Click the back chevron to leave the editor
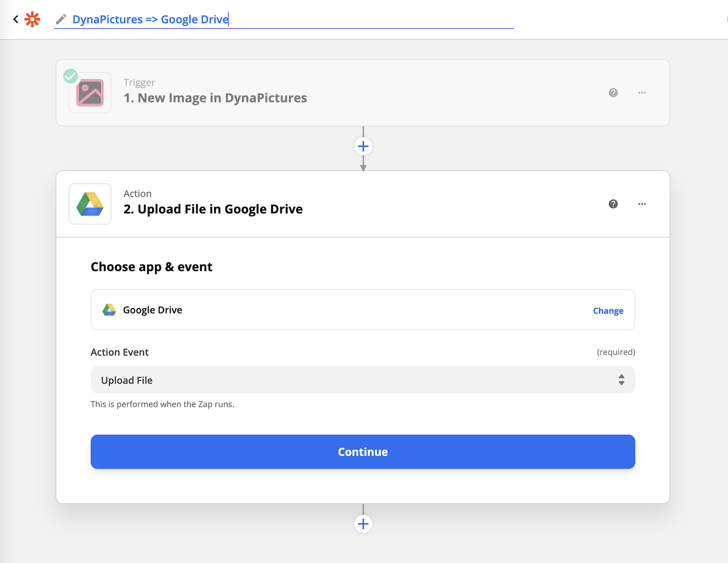Screen dimensions: 728x563 coord(15,19)
